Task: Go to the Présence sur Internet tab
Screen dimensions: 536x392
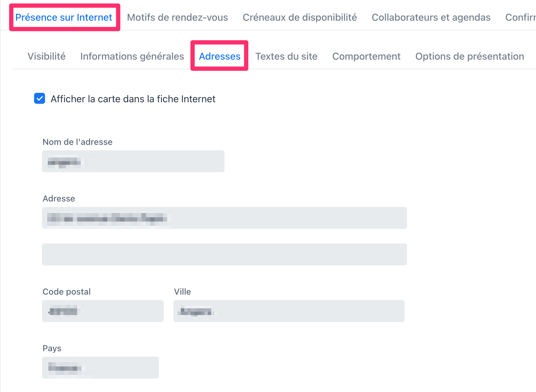Action: 64,17
